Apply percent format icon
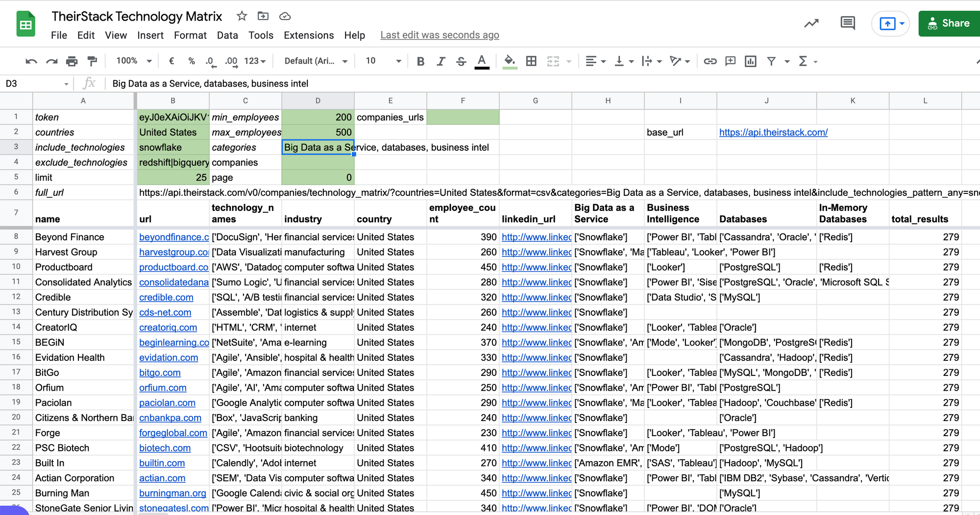Screen dimensions: 980x515 pos(192,61)
